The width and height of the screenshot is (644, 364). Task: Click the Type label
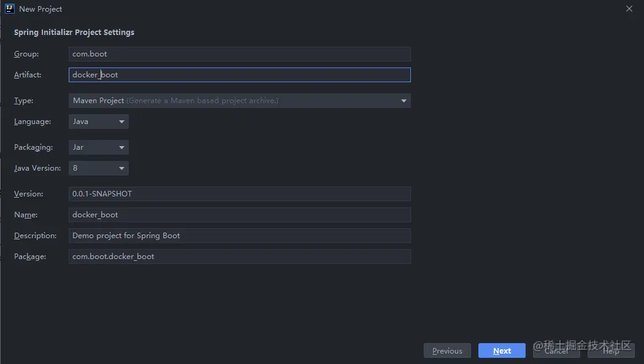[x=23, y=101]
